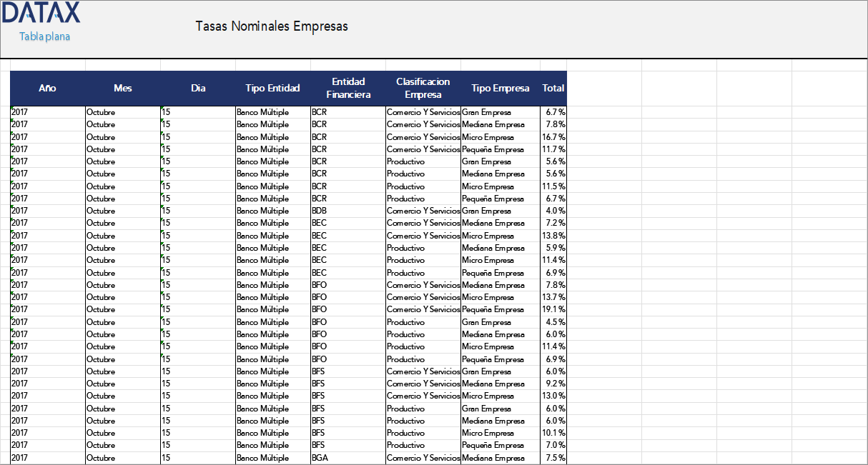Click Banco Múltiple in the BGA row
Image resolution: width=868 pixels, height=465 pixels.
click(x=273, y=458)
